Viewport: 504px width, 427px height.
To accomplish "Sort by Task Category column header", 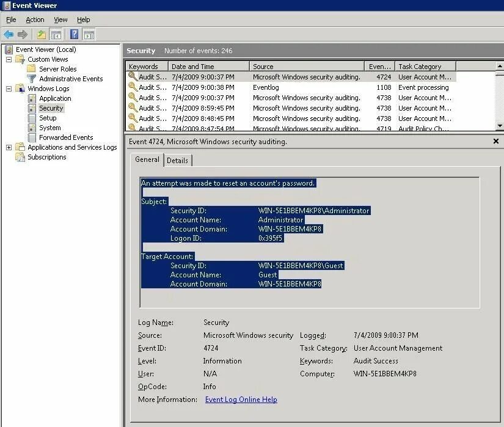I will (425, 67).
